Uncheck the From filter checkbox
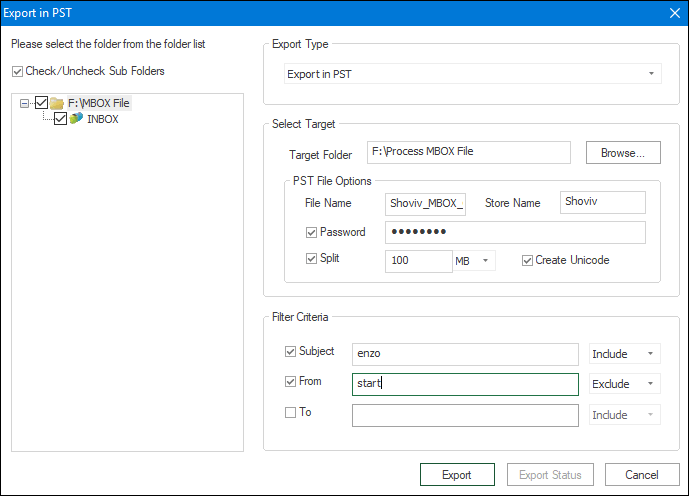Viewport: 689px width, 496px height. coord(290,381)
